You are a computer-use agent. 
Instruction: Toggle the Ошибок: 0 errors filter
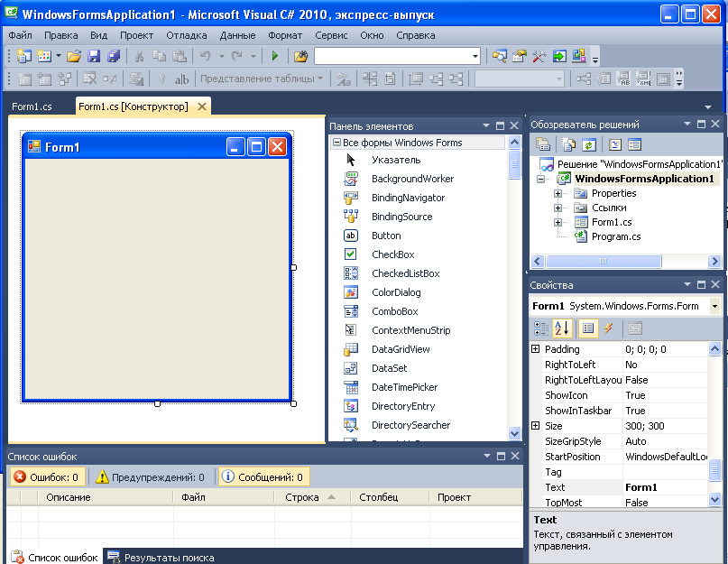coord(46,477)
